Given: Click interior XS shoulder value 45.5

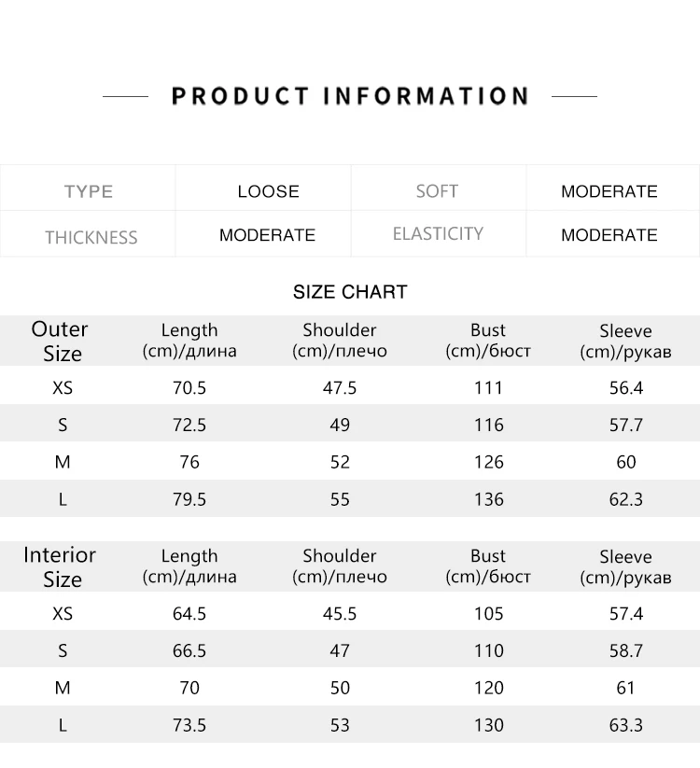Looking at the screenshot, I should point(340,614).
